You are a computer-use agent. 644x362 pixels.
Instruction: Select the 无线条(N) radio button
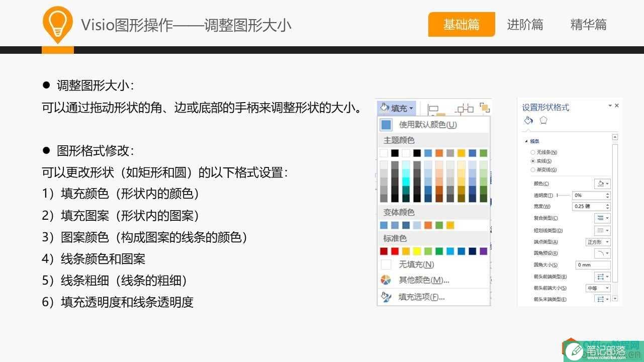click(533, 152)
